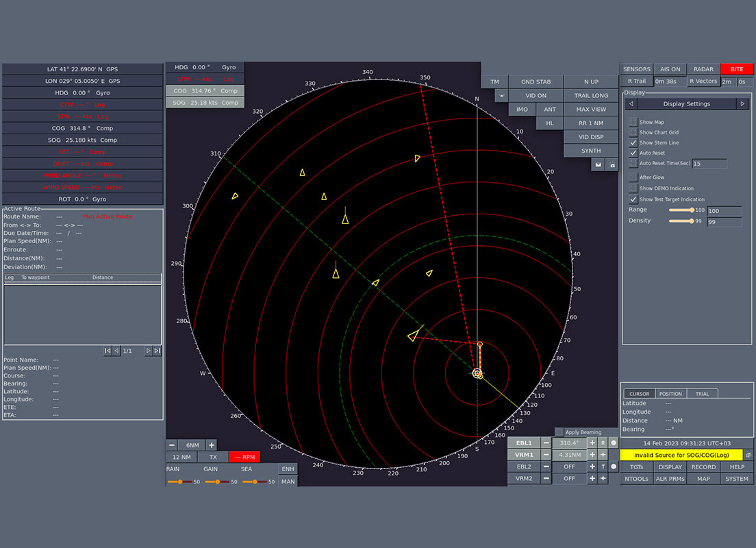Screen dimensions: 756x548
Task: Click the round dot button in EBL1 row
Action: tap(614, 443)
